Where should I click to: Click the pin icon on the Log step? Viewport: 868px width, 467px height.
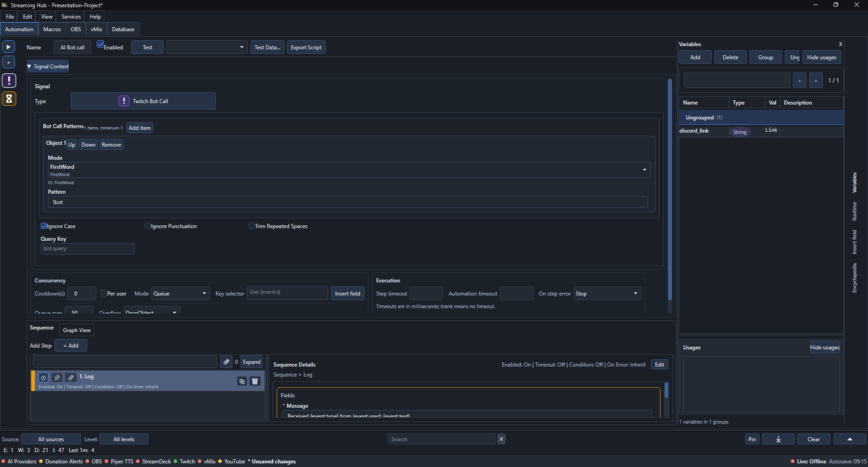[x=57, y=377]
